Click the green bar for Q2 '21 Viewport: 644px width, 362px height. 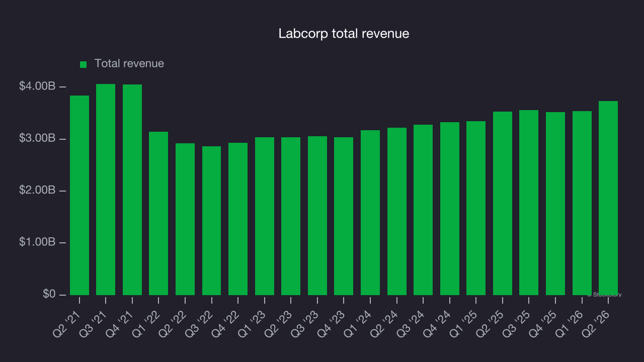pyautogui.click(x=79, y=195)
